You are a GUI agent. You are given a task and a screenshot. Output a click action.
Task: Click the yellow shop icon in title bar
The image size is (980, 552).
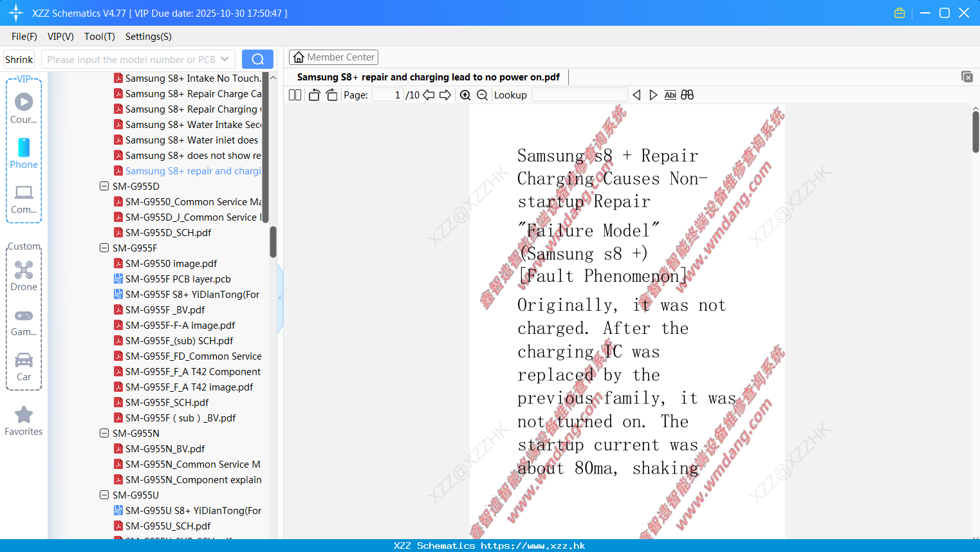[900, 13]
